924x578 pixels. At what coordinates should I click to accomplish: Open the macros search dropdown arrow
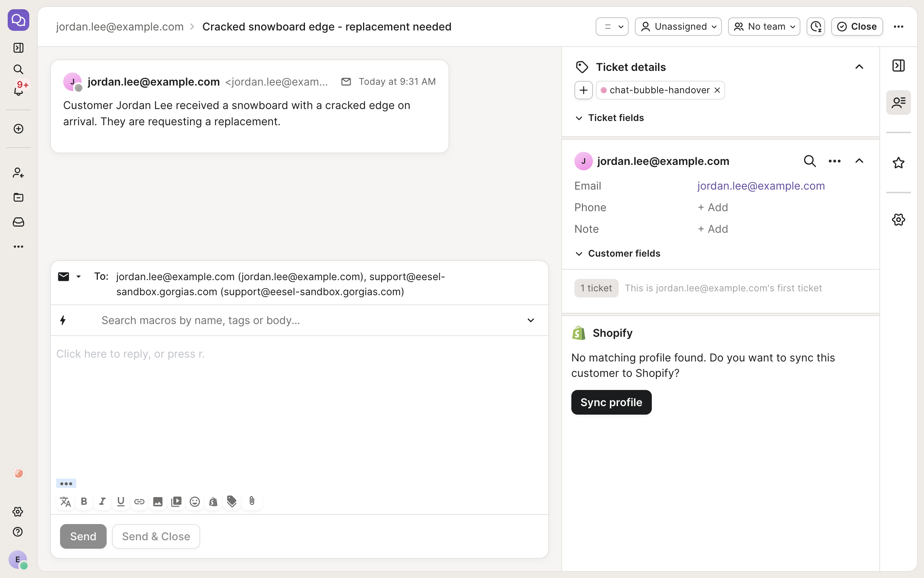pyautogui.click(x=531, y=320)
